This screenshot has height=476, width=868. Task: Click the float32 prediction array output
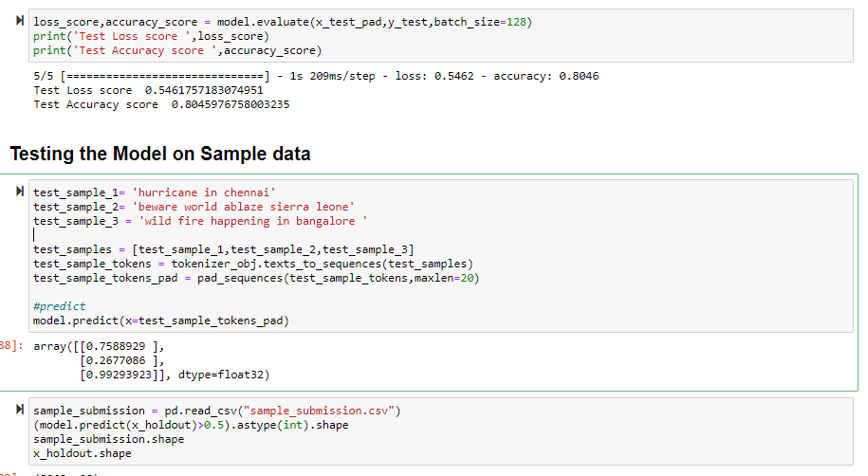tap(152, 360)
